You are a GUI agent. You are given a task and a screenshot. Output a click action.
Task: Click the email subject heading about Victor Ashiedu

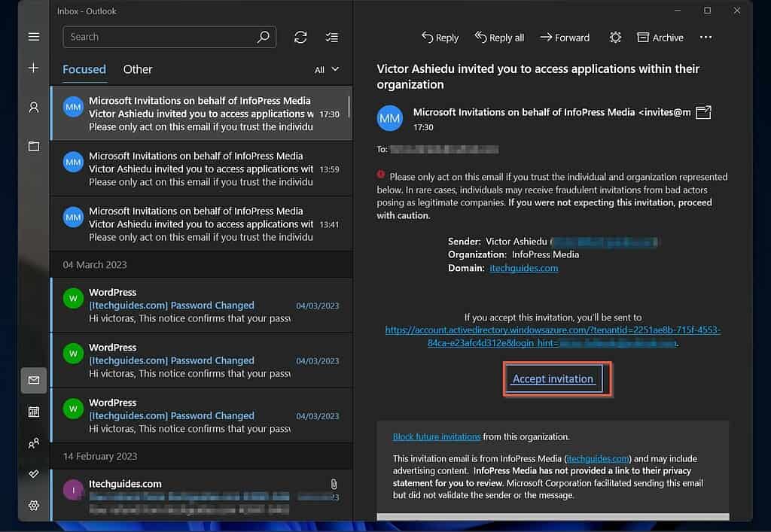tap(538, 77)
